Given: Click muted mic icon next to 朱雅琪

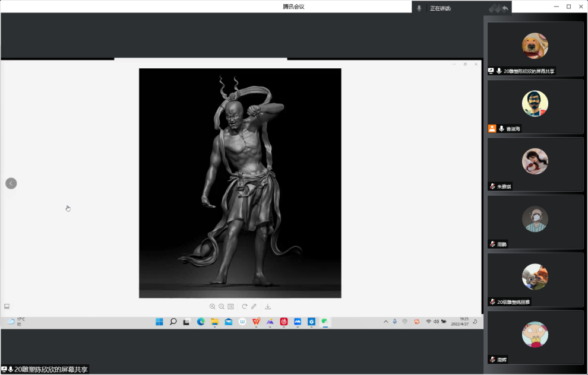Looking at the screenshot, I should point(492,186).
